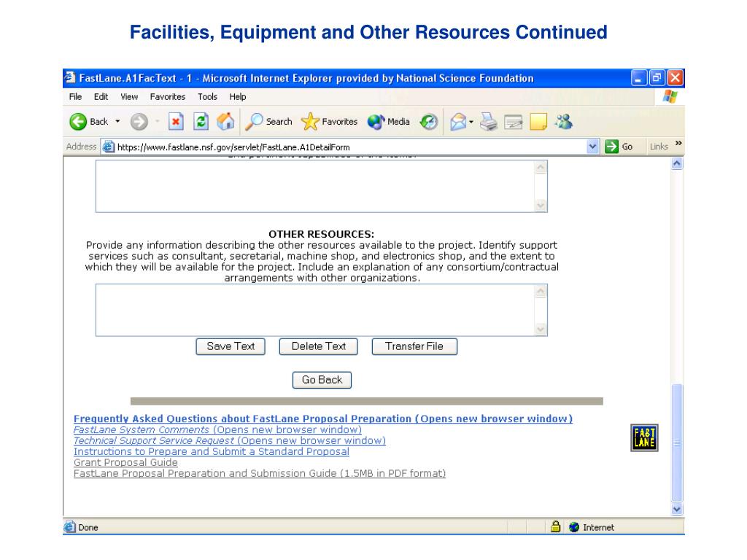The image size is (747, 560).
Task: Open the Search pane with magnifier icon
Action: [253, 122]
